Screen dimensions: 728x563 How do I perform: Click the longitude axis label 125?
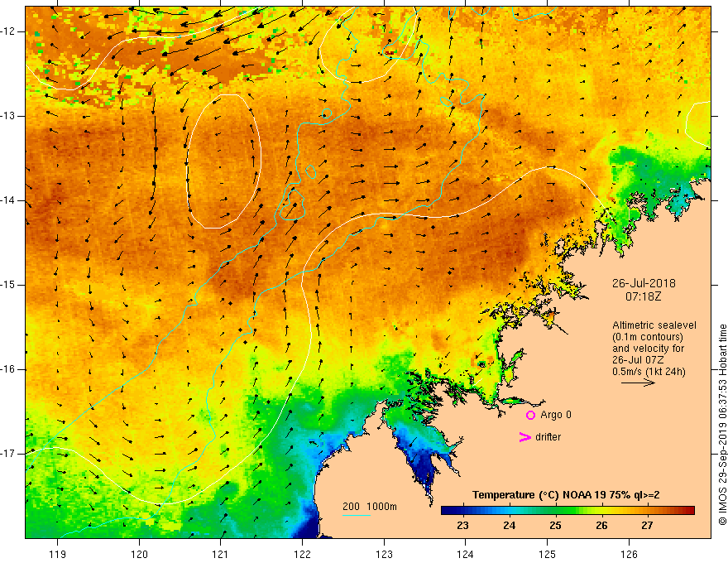[x=548, y=554]
